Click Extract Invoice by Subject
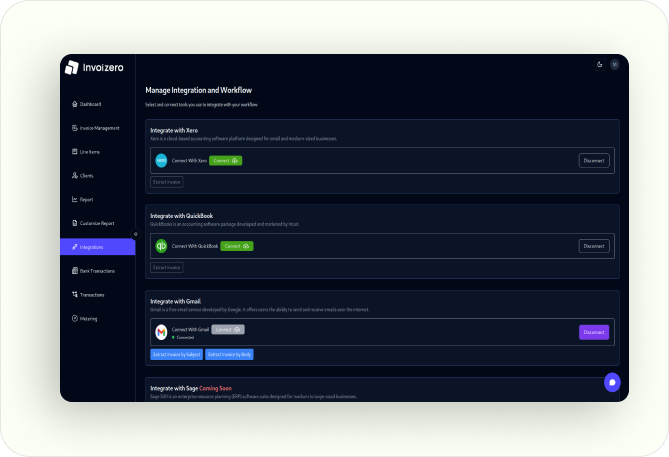This screenshot has height=457, width=669. 177,355
